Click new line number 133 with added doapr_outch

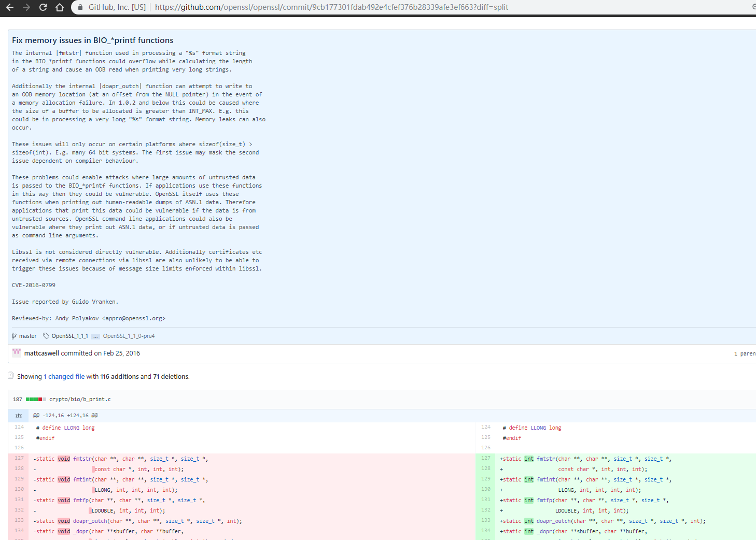[486, 520]
